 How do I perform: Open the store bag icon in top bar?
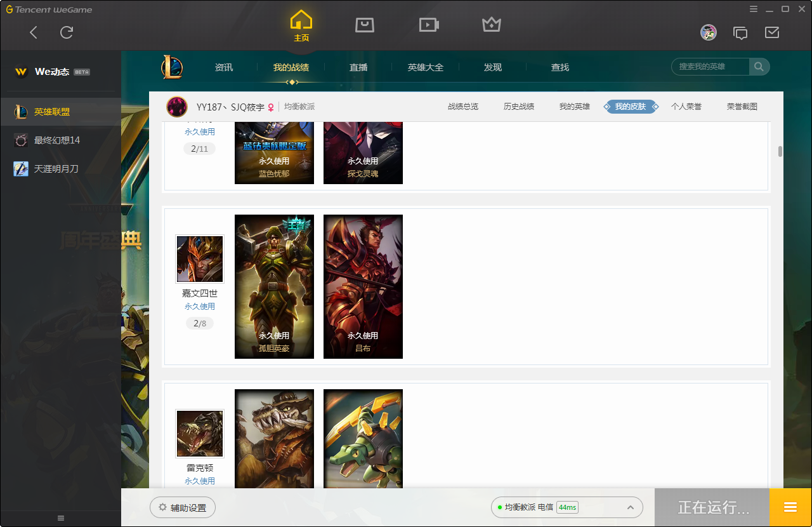[365, 25]
